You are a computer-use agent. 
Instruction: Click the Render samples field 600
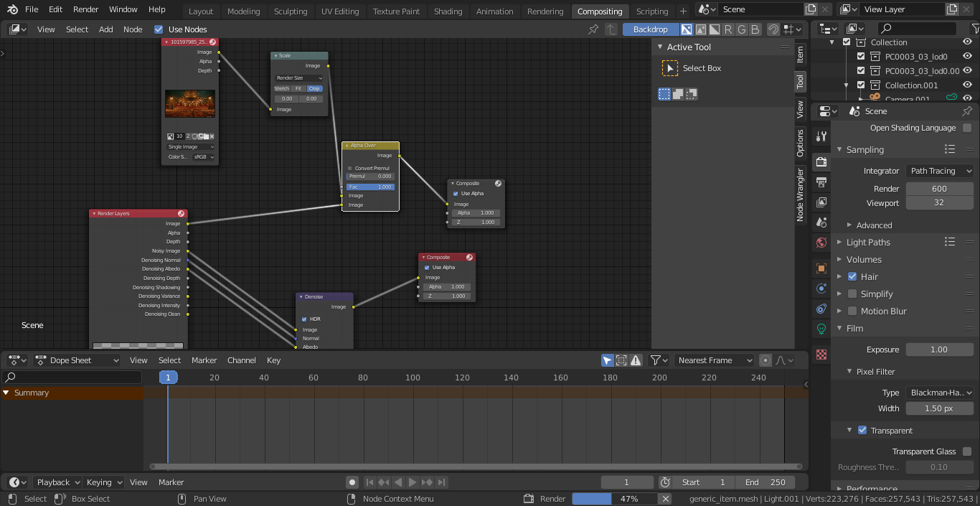[x=938, y=189]
